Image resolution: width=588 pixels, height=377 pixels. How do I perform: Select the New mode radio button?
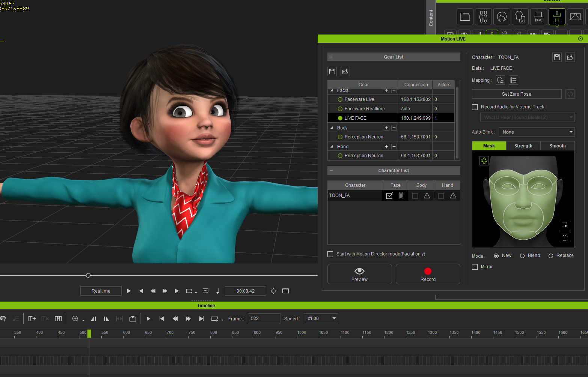coord(496,256)
